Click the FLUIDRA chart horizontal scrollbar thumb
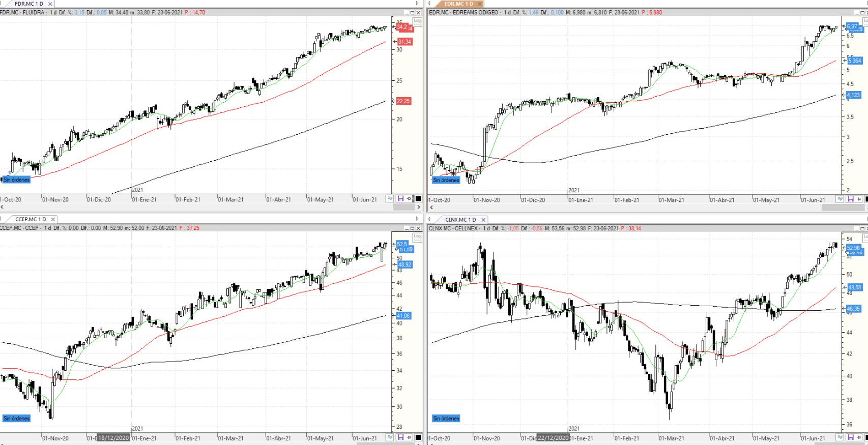Screen dimensions: 868x445 pyautogui.click(x=404, y=207)
